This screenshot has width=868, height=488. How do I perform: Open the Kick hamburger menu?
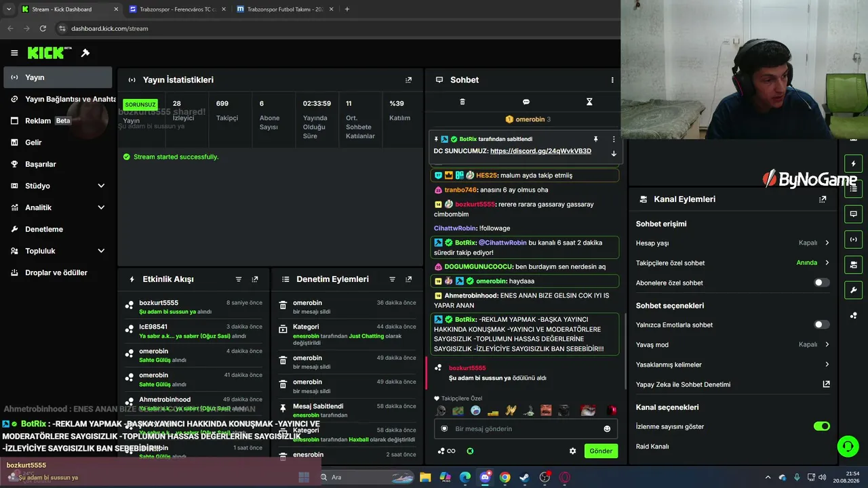coord(14,53)
